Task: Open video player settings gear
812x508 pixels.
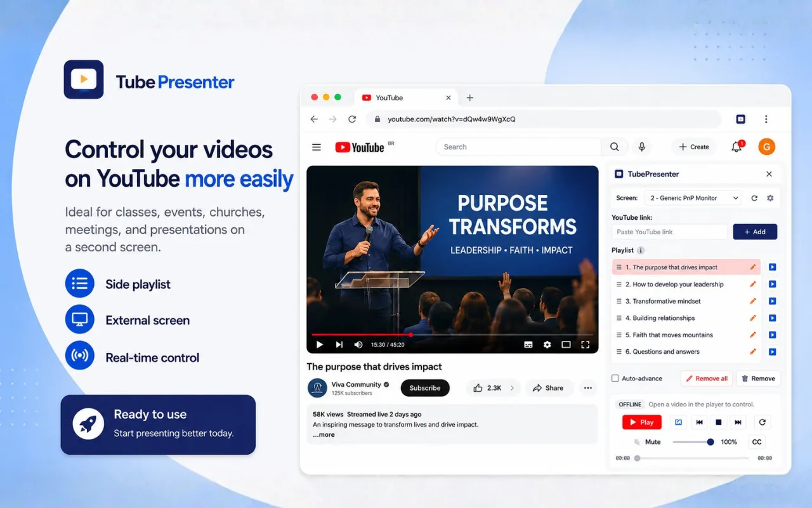Action: [x=547, y=345]
